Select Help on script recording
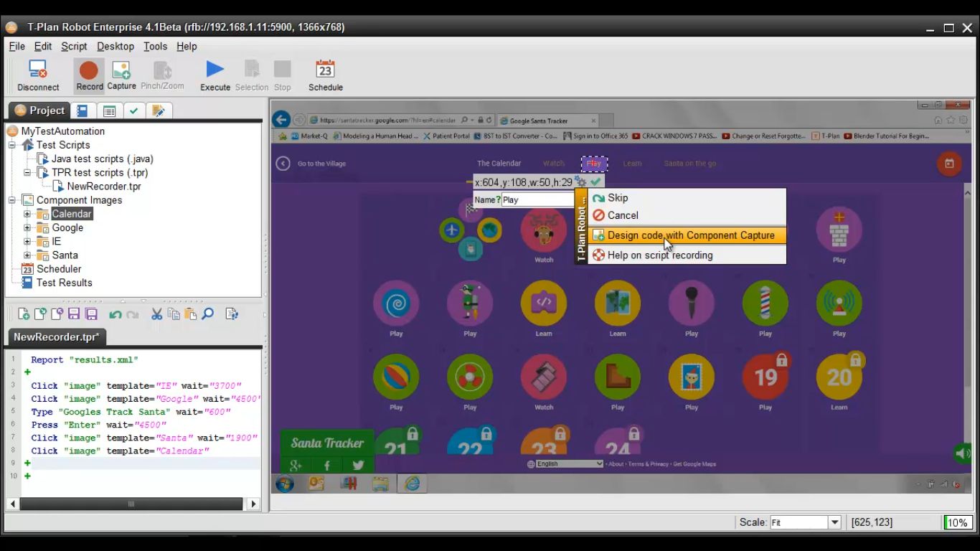The width and height of the screenshot is (980, 551). coord(687,255)
